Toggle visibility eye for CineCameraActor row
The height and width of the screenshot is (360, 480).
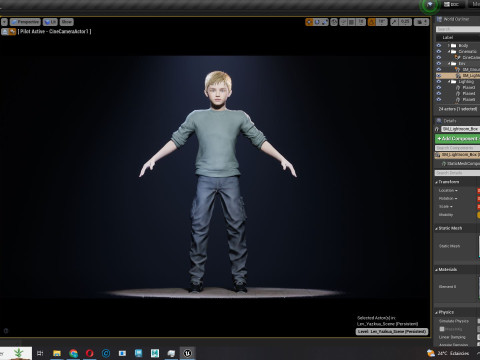tap(439, 58)
